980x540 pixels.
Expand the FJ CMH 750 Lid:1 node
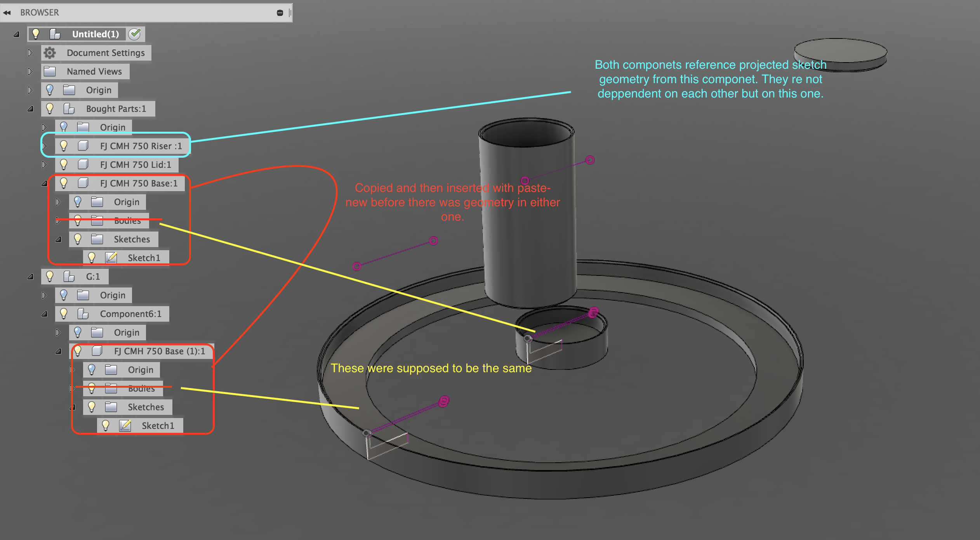(x=44, y=165)
